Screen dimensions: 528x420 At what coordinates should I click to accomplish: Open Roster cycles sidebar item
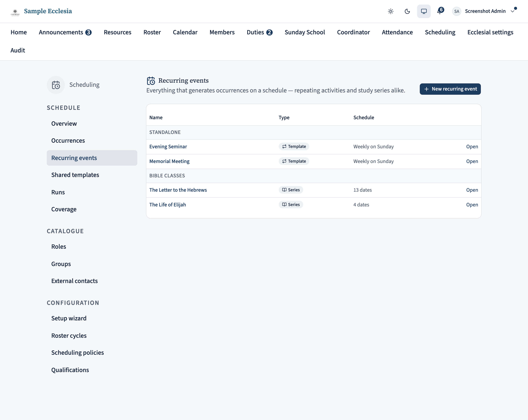(92, 336)
